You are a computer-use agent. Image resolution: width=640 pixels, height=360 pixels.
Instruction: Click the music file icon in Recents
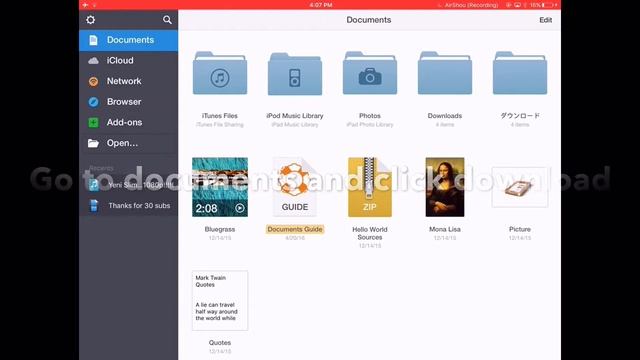coord(94,185)
